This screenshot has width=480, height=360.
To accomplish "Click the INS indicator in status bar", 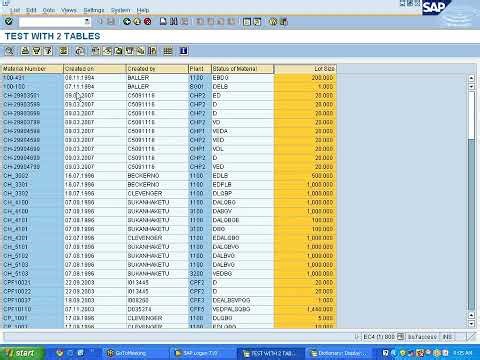I will [x=447, y=337].
